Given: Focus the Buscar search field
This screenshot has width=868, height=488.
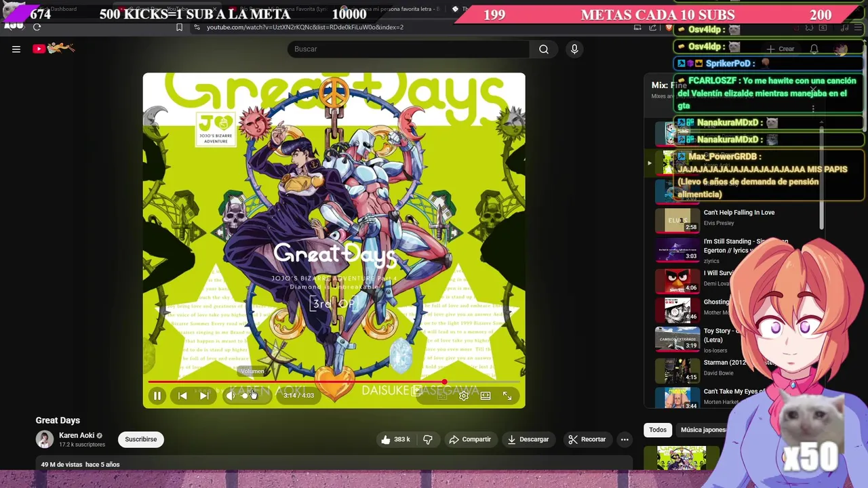Looking at the screenshot, I should point(408,49).
